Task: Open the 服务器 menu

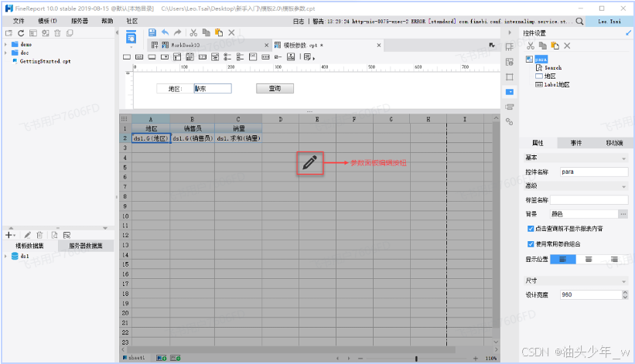Action: [80, 21]
